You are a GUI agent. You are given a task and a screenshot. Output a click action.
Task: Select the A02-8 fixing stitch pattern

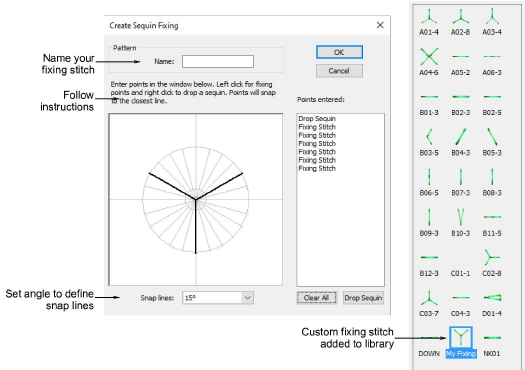(x=460, y=22)
